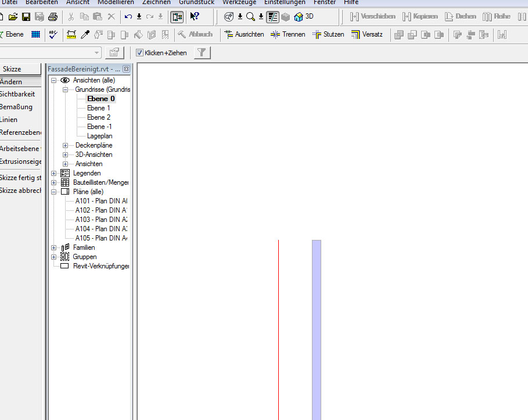Close the project browser panel
The image size is (528, 420).
pos(126,69)
